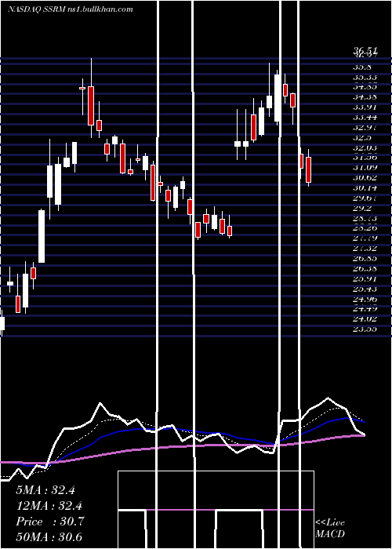Click the '5MA : 32.4' readout
This screenshot has height=549, width=392.
point(45,490)
